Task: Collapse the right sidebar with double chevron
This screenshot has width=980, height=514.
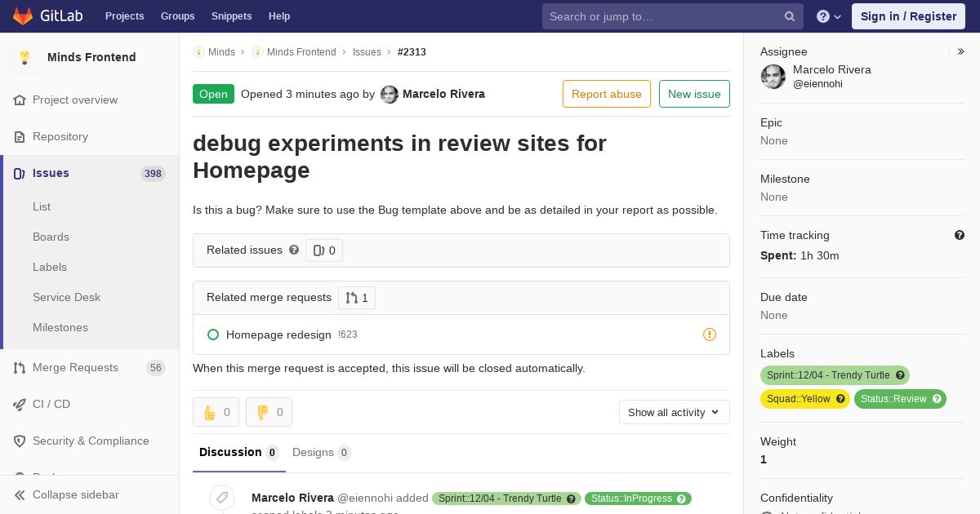Action: pos(961,51)
